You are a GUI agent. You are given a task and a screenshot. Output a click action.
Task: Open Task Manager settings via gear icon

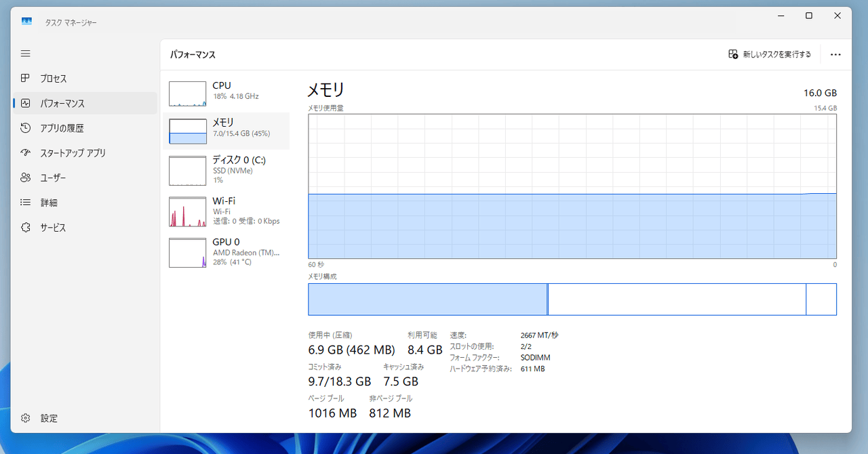tap(25, 418)
